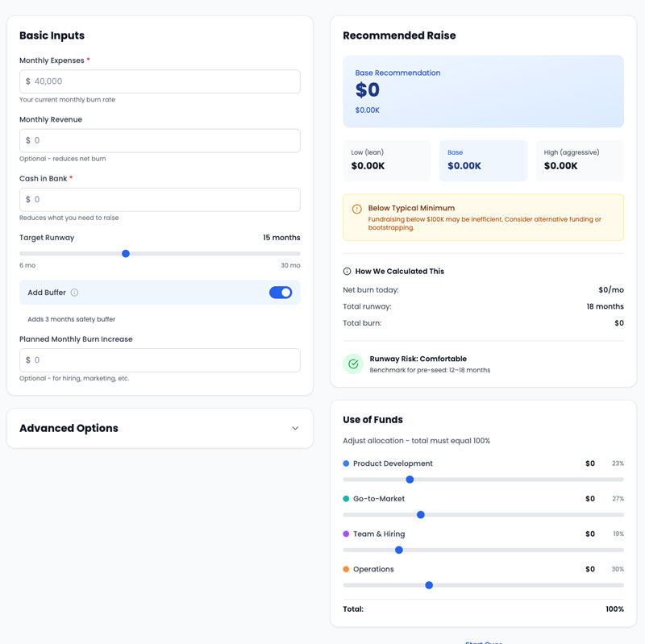Click the Monthly Expenses input field
645x644 pixels.
160,81
